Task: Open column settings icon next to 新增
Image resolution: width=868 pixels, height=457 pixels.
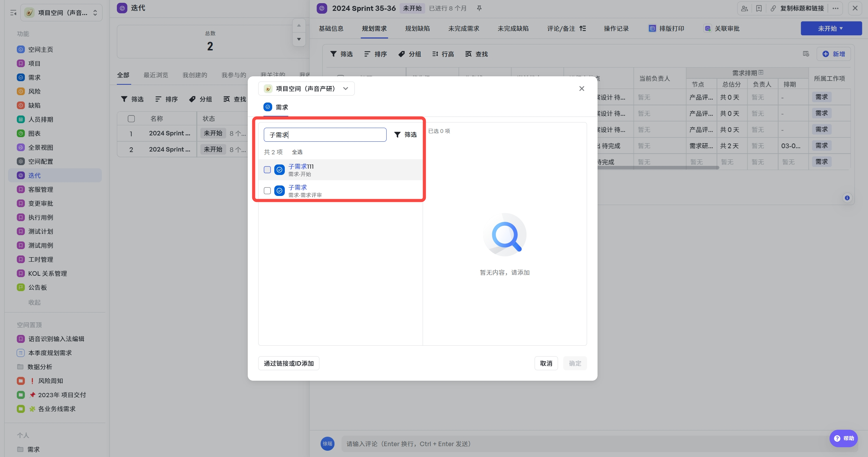Action: point(806,54)
